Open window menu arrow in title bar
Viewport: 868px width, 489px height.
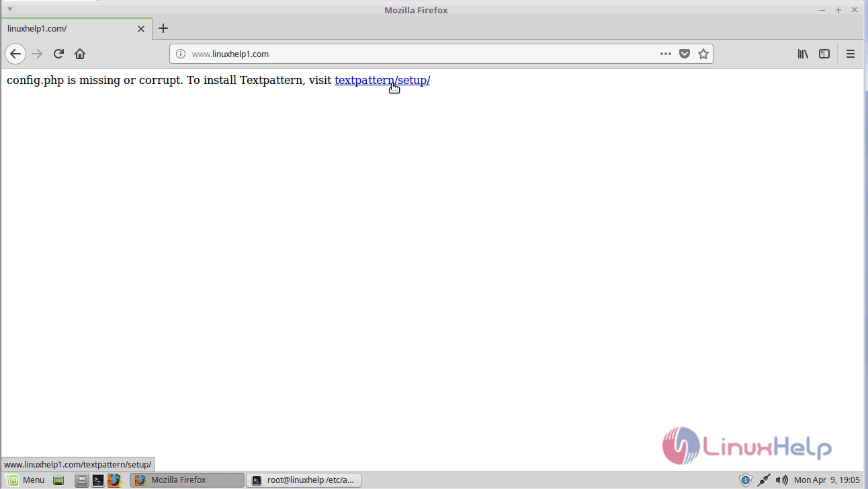(10, 9)
